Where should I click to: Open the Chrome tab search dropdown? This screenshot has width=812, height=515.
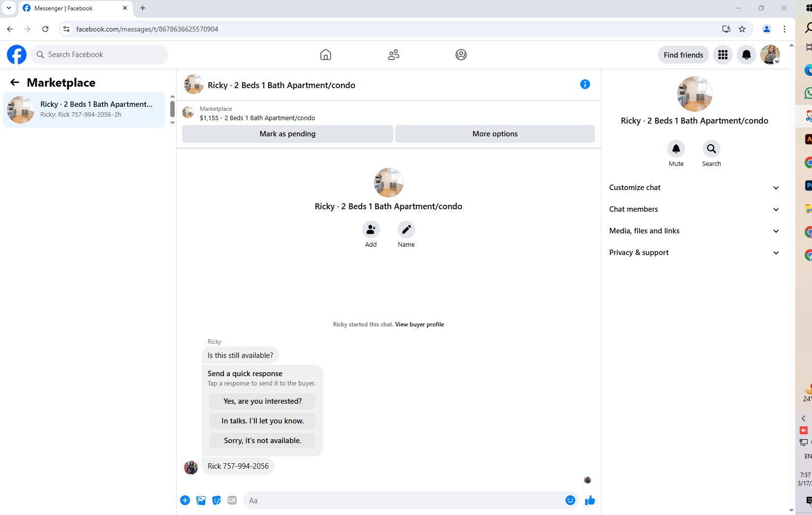click(x=9, y=8)
